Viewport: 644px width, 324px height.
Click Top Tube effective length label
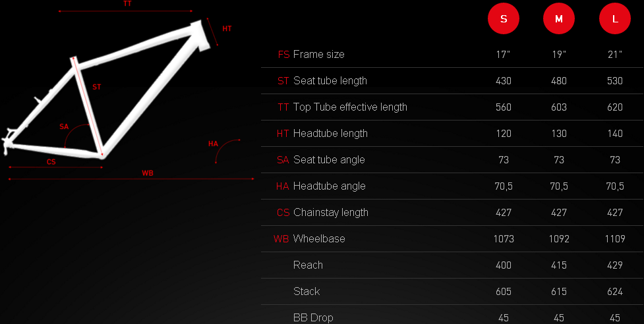pos(350,107)
